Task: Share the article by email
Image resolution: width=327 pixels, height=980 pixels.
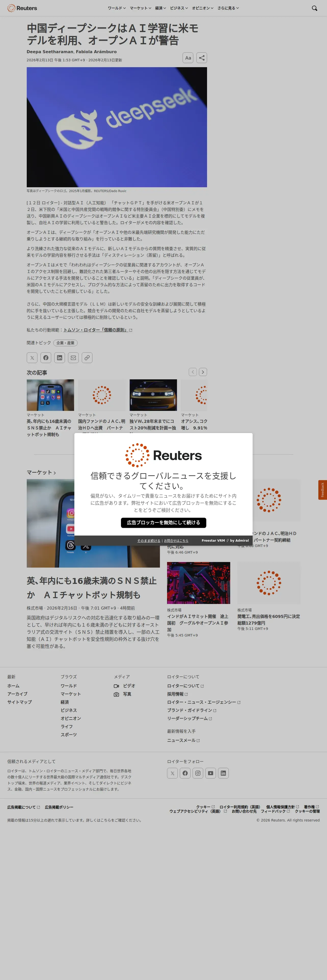Action: pos(73,358)
